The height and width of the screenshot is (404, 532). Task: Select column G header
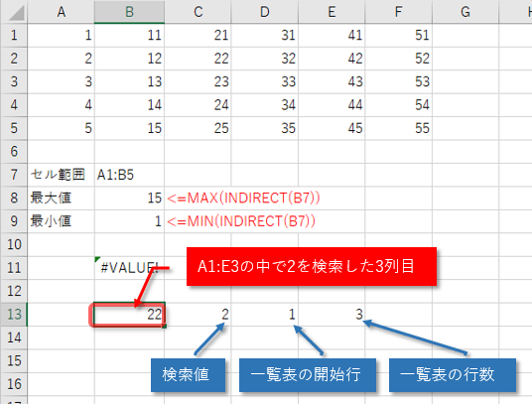click(465, 12)
